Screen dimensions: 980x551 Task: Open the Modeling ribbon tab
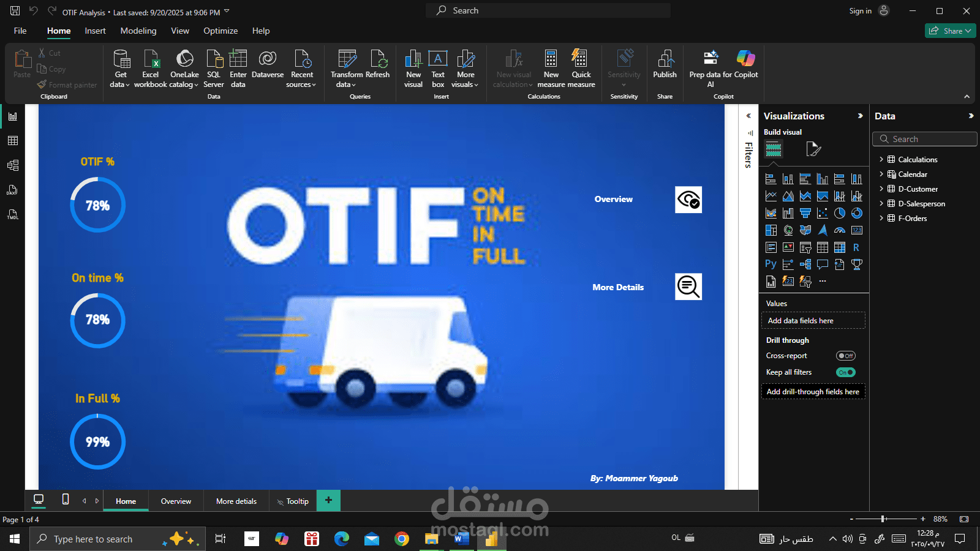[x=138, y=31]
